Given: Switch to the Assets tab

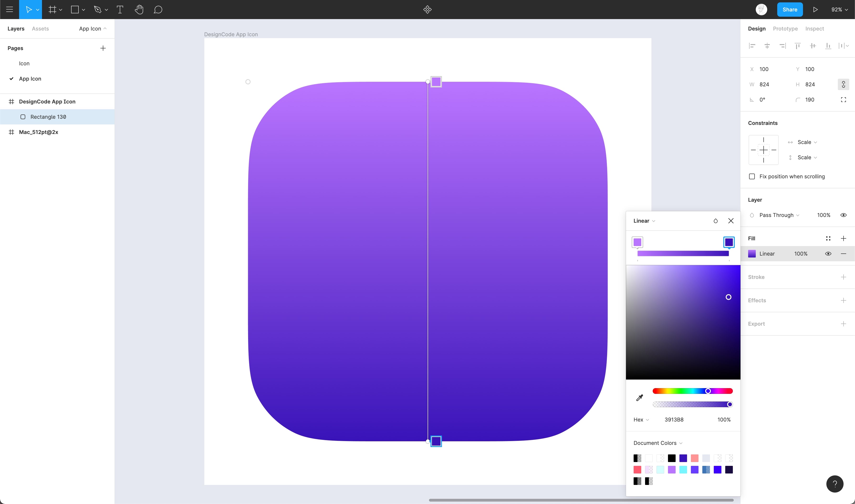Looking at the screenshot, I should pos(40,29).
